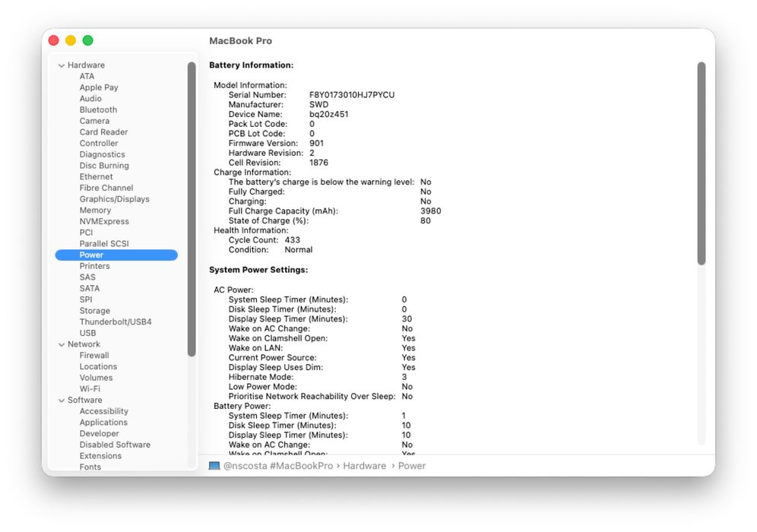Click Cell Revision value 1876
This screenshot has height=532, width=757.
318,163
